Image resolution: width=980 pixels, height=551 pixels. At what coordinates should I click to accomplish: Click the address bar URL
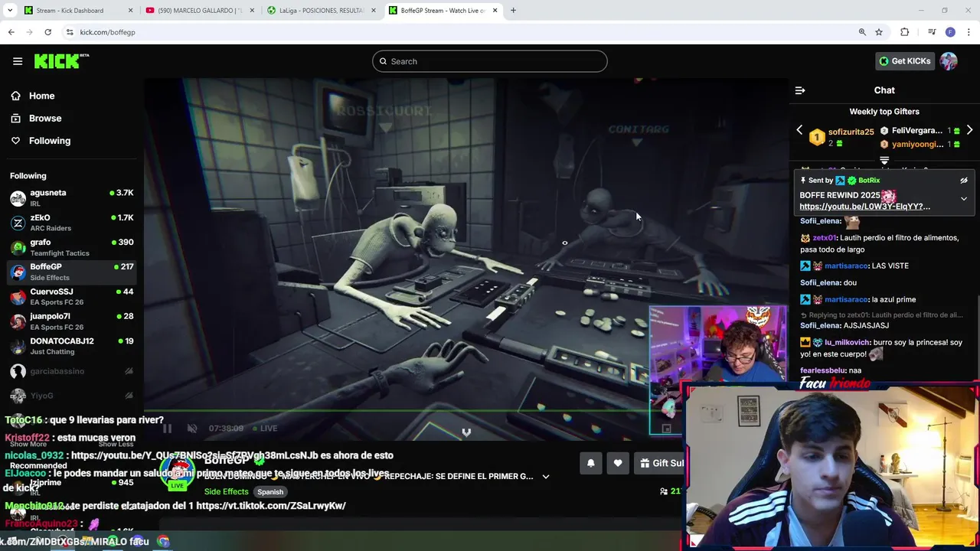[x=108, y=32]
